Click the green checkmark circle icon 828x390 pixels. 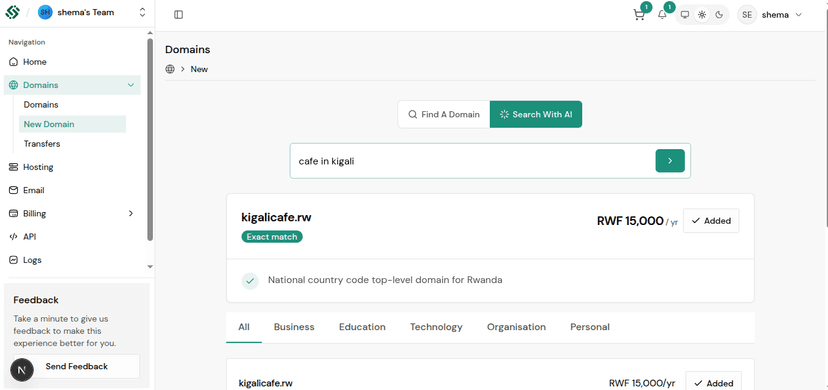[250, 281]
